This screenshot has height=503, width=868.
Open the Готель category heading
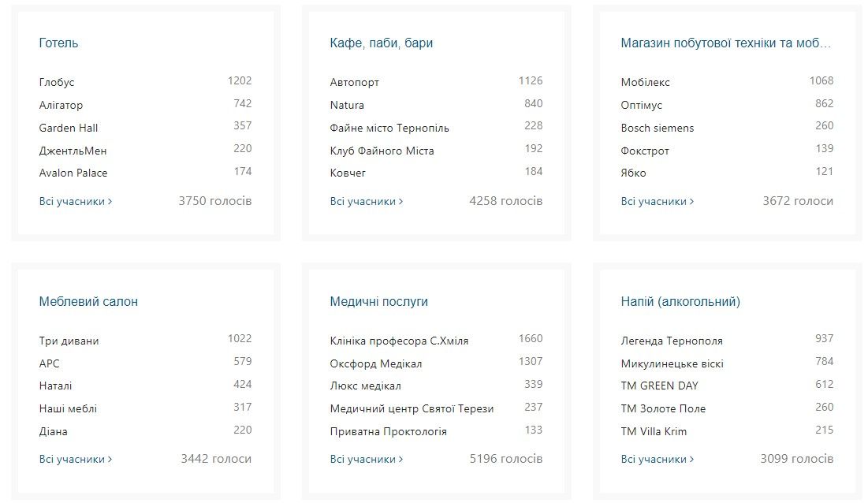pyautogui.click(x=58, y=43)
